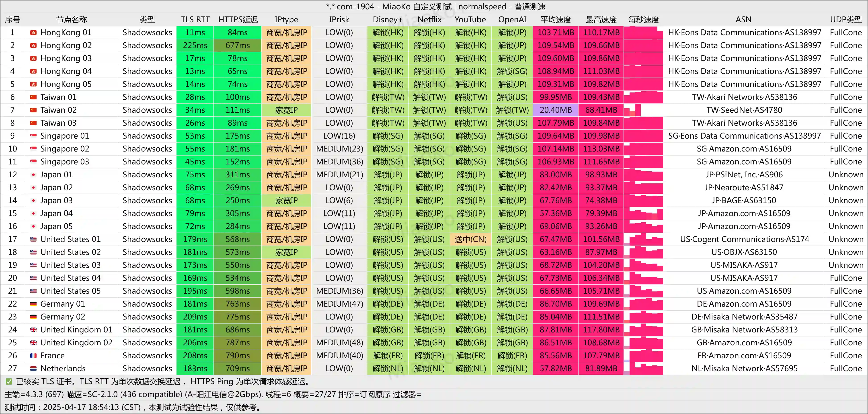
Task: Click the French flag icon beside France
Action: 33,355
